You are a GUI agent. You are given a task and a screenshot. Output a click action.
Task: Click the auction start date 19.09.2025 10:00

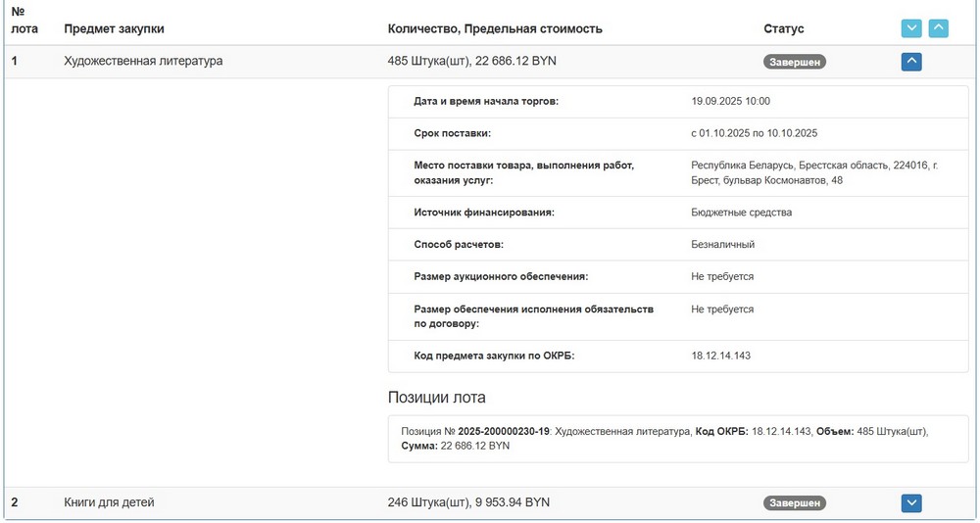click(730, 101)
